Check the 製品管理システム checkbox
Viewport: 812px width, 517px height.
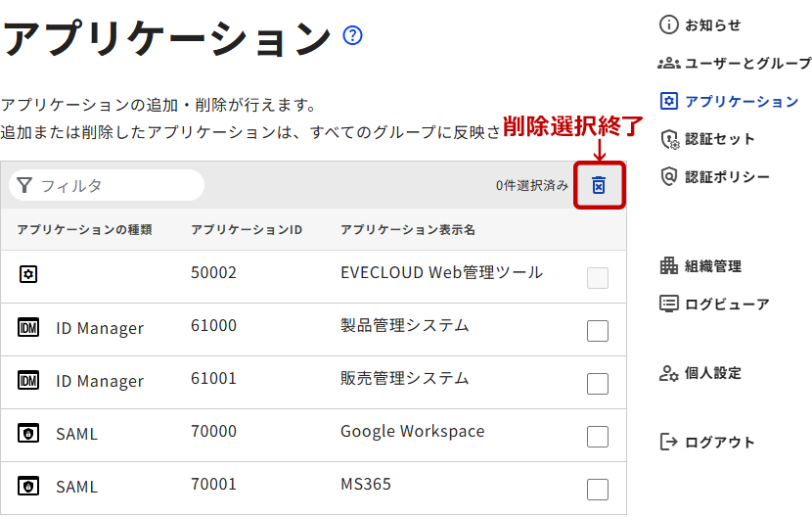coord(598,331)
